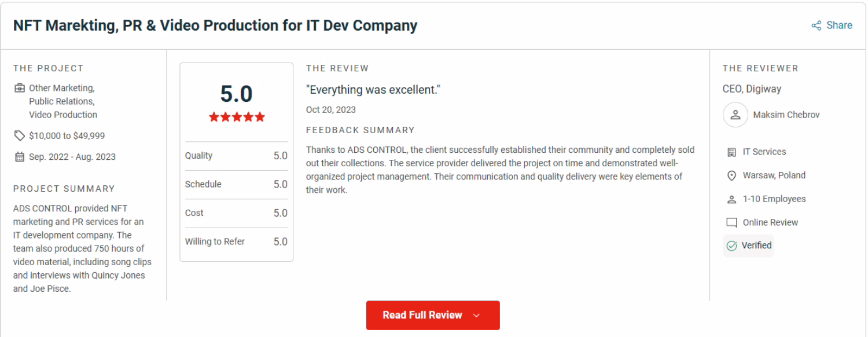Click the Share icon
The image size is (868, 337).
(816, 25)
